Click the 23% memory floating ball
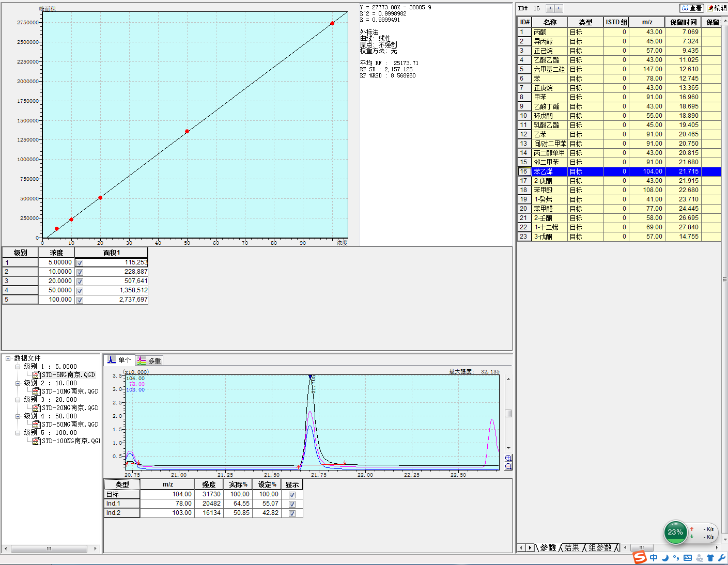The height and width of the screenshot is (565, 728). coord(675,532)
